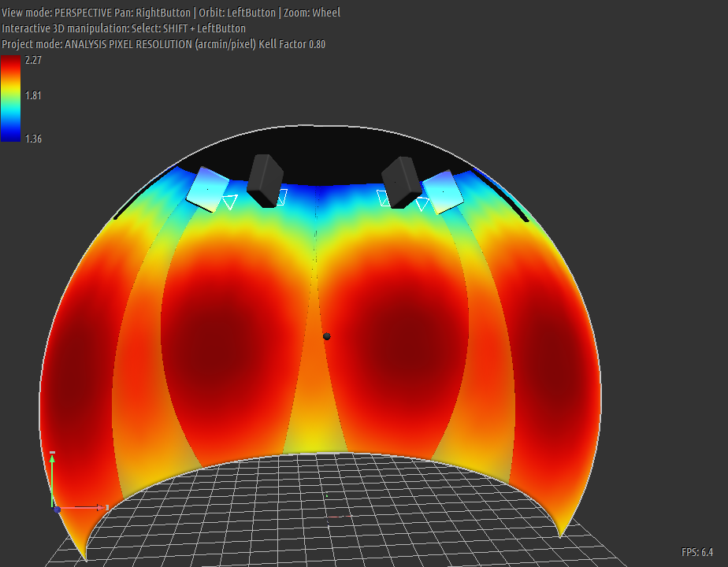Select the blue origin sphere of the axis gizmo
Image resolution: width=728 pixels, height=567 pixels.
57,510
